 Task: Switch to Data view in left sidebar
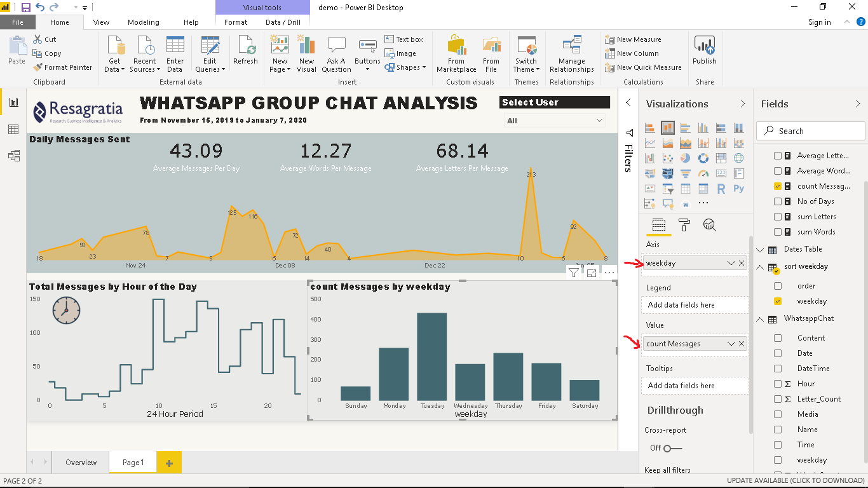14,129
